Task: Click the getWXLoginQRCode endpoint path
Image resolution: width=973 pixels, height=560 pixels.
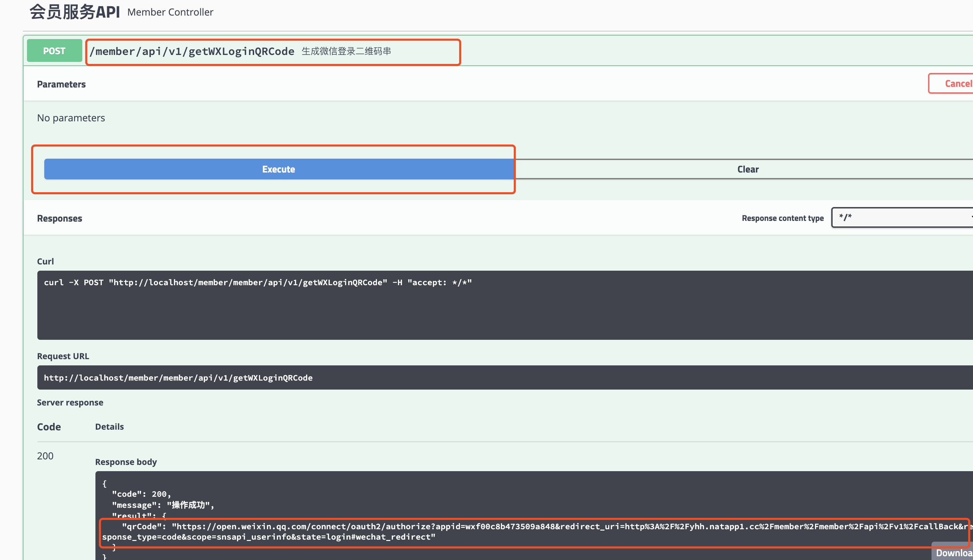Action: pos(192,51)
